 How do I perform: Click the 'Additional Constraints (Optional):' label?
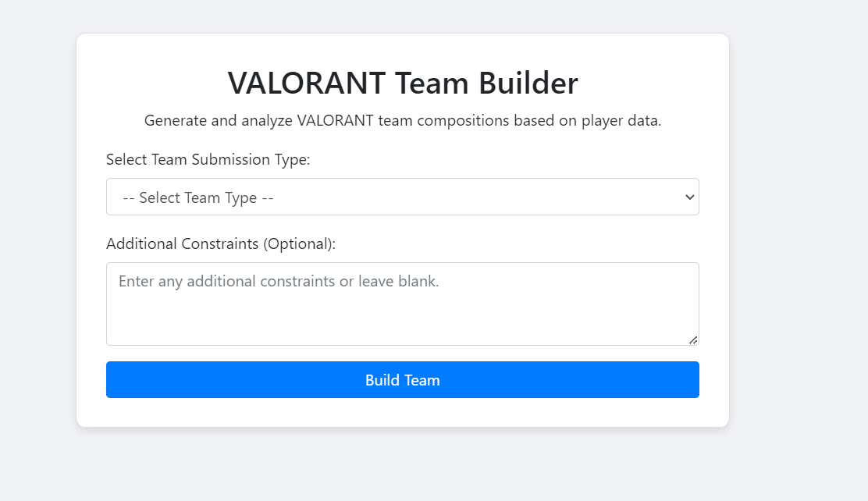(x=221, y=243)
